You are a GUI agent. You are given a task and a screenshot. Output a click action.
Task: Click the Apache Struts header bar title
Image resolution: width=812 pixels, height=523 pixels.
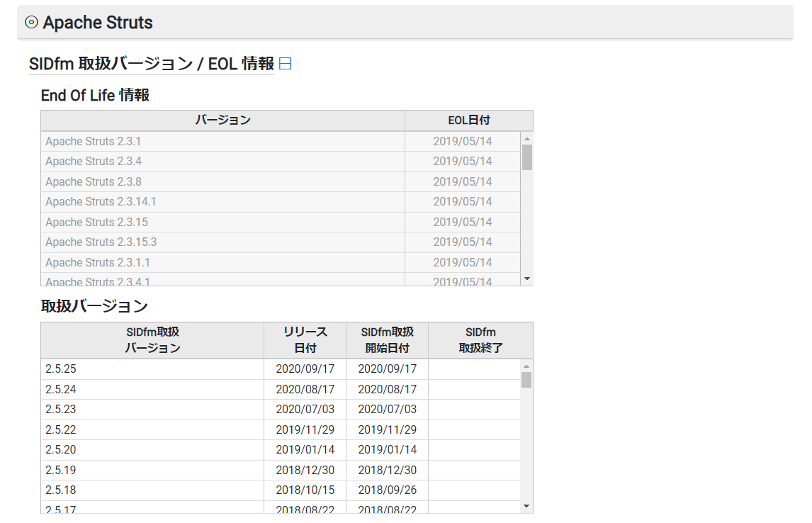(98, 22)
